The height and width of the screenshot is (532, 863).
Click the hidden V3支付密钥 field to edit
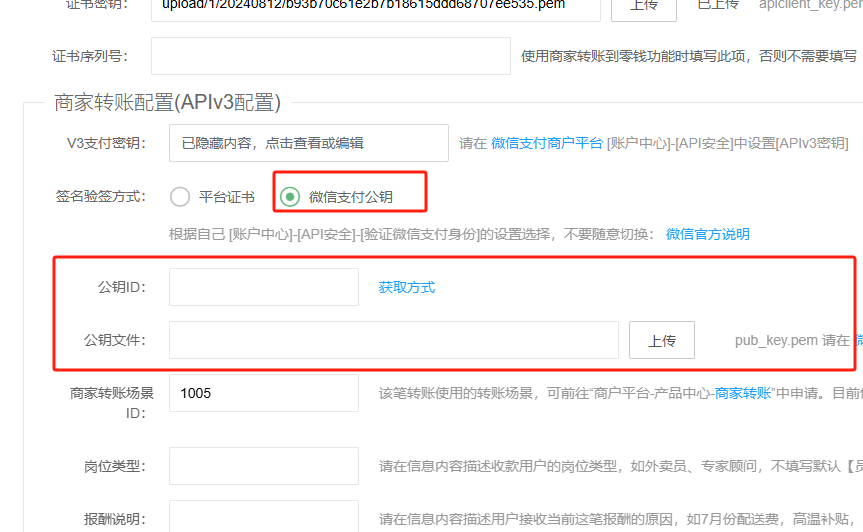[309, 143]
